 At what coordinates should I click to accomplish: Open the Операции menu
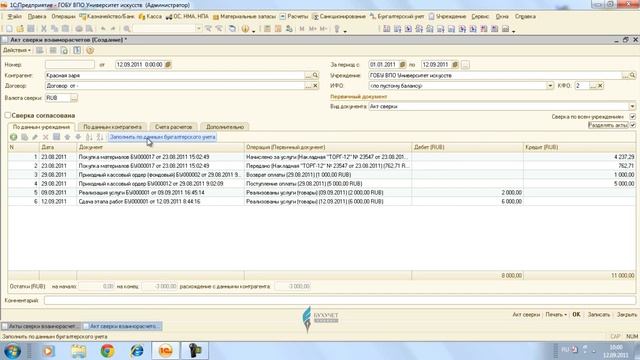pos(63,17)
